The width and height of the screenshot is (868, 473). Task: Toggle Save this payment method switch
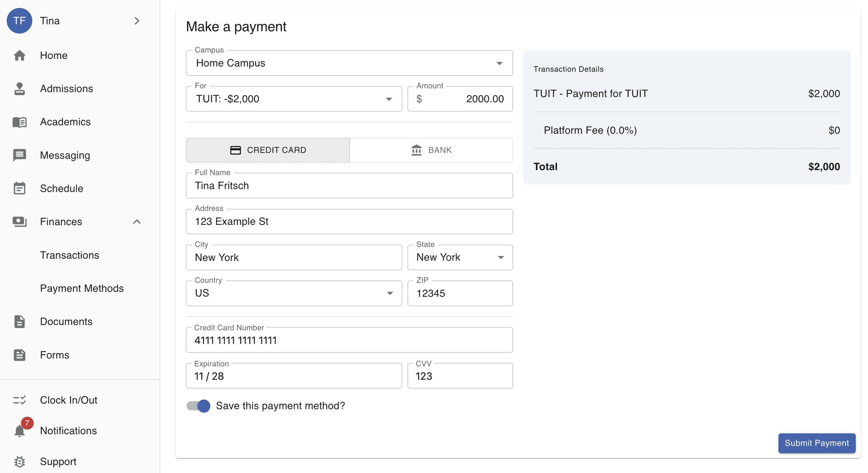pyautogui.click(x=198, y=406)
